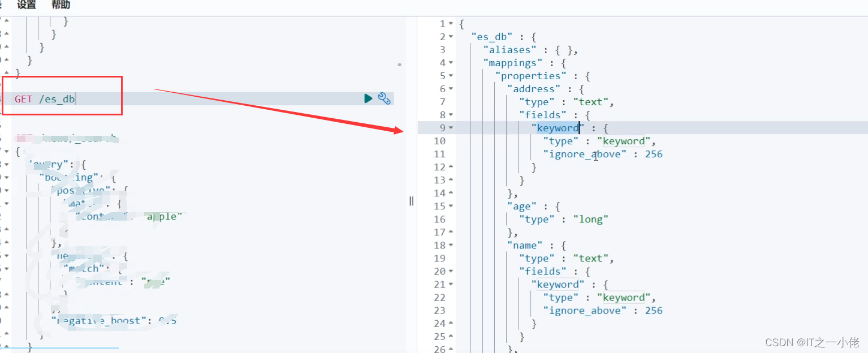The image size is (868, 353).
Task: Click the 256 value on line 11
Action: pos(654,154)
